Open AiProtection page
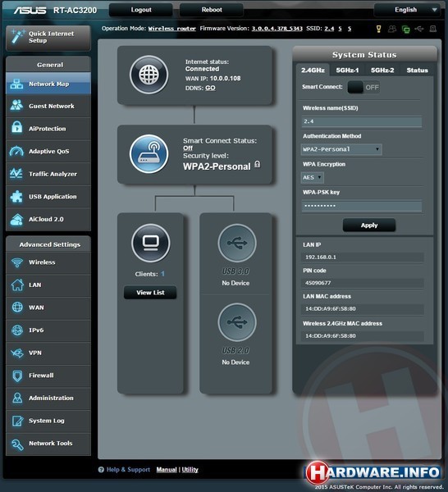 (48, 129)
